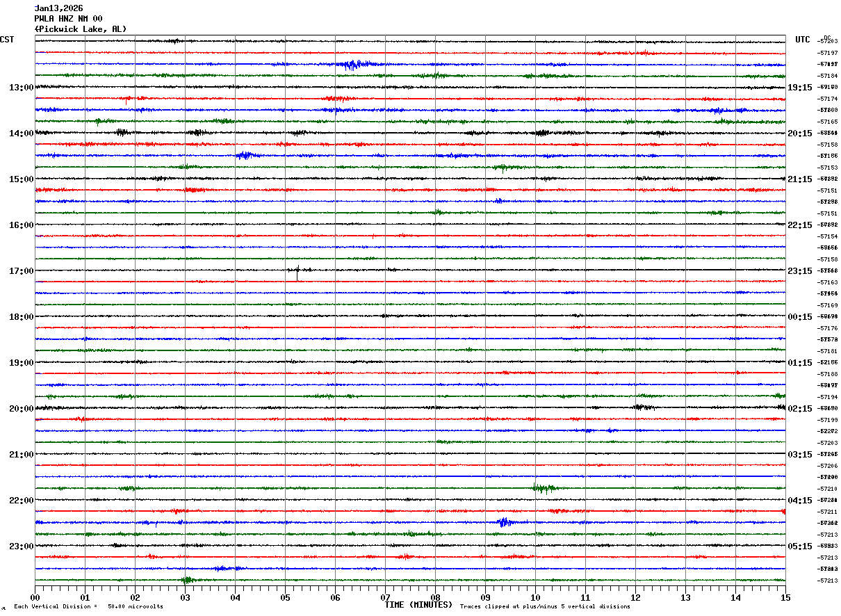This screenshot has height=616, width=841.
Task: Select the 19:00 CST row label
Action: point(21,363)
